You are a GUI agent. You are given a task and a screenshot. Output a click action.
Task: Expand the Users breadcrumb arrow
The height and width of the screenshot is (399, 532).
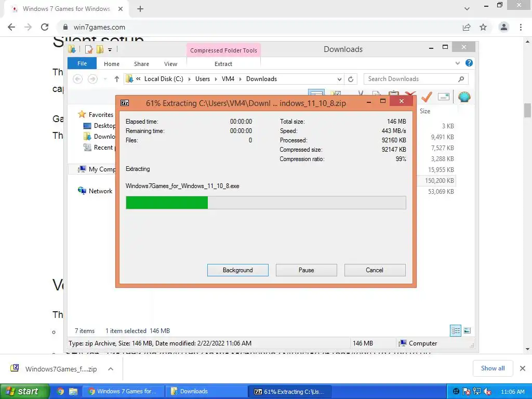click(x=216, y=79)
